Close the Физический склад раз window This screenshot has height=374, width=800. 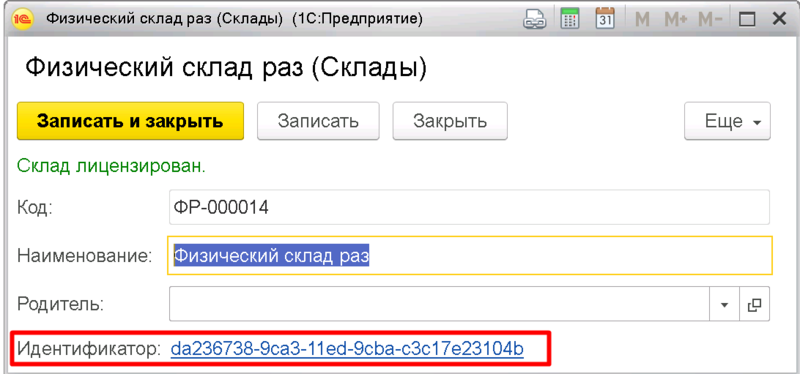point(780,19)
